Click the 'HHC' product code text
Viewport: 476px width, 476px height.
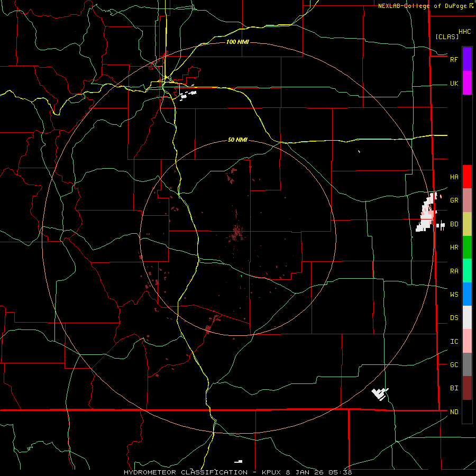(x=464, y=32)
